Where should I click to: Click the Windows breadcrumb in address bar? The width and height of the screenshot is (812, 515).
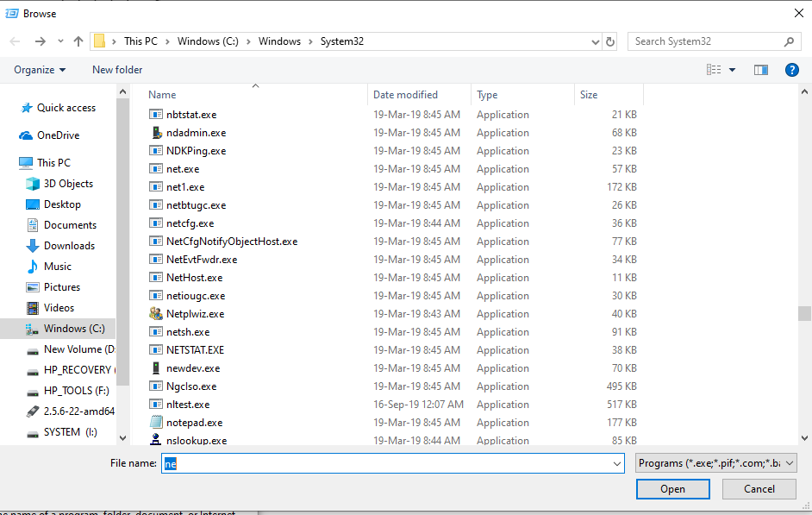point(279,41)
